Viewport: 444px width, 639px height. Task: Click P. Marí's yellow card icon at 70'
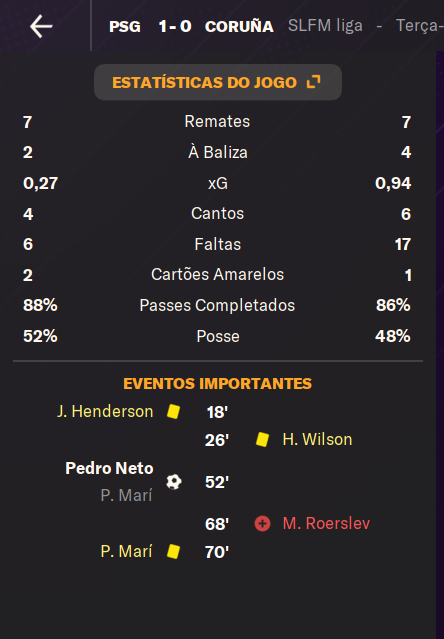[x=174, y=551]
